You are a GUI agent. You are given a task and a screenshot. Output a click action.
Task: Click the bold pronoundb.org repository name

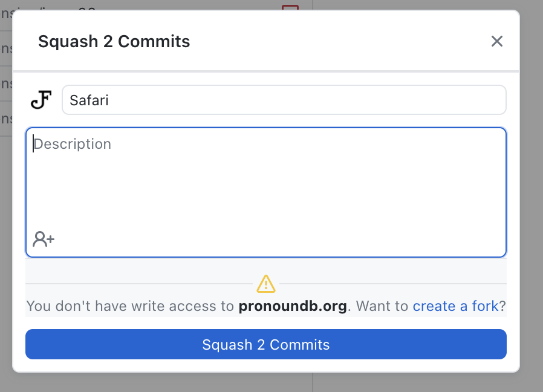pyautogui.click(x=292, y=306)
